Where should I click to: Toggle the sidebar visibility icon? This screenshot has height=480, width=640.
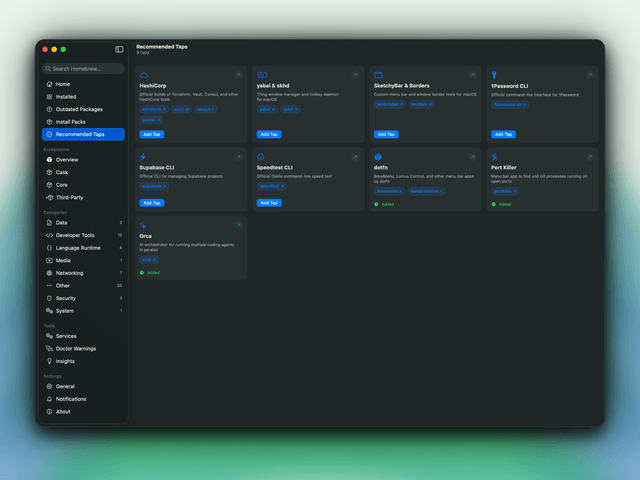click(x=119, y=49)
